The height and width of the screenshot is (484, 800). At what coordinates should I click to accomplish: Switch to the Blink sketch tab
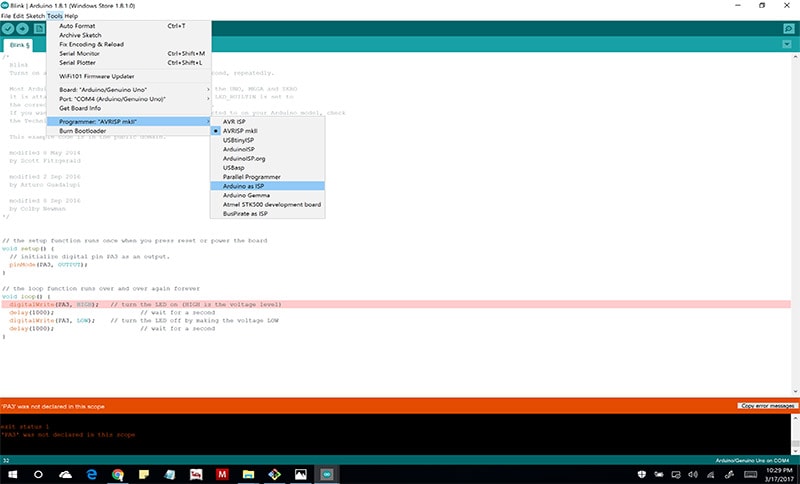[19, 45]
